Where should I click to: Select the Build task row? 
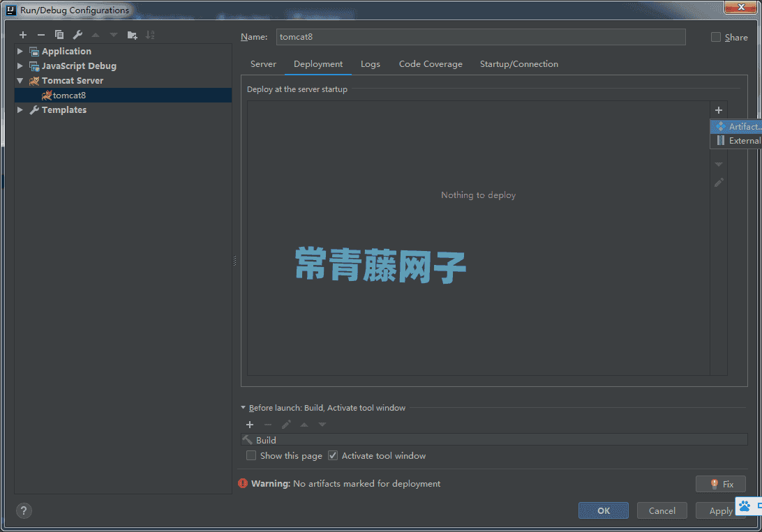[494, 440]
